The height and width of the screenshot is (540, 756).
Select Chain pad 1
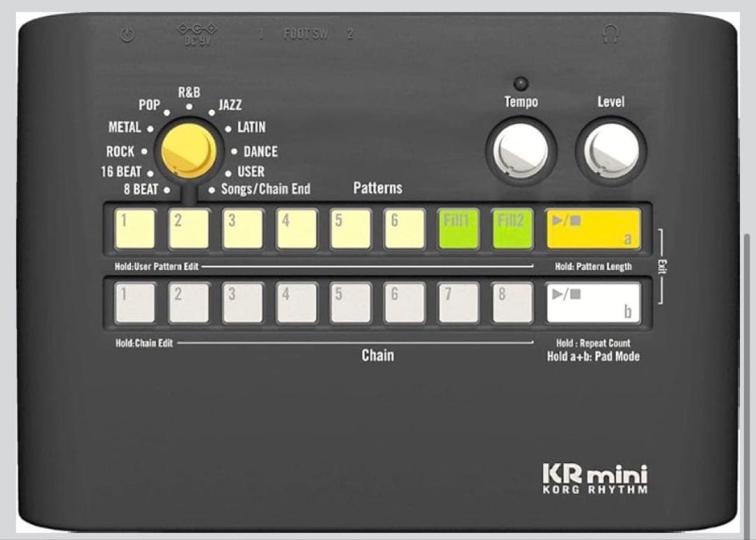tap(135, 302)
